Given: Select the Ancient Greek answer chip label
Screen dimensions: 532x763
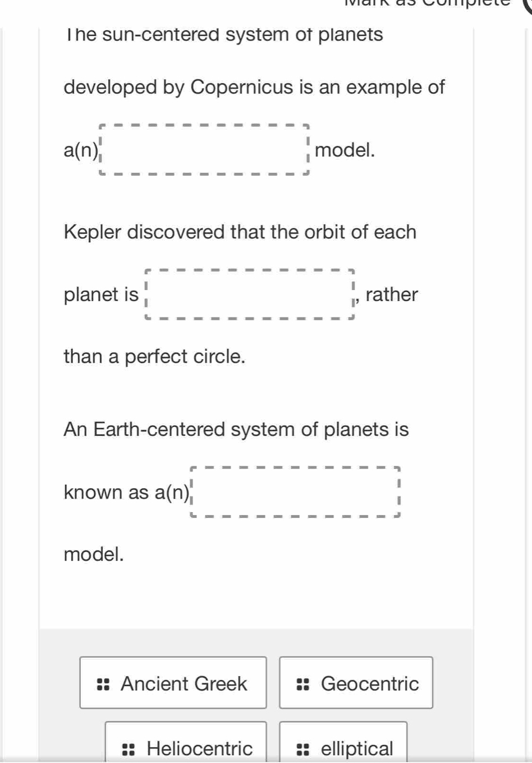Looking at the screenshot, I should [184, 684].
